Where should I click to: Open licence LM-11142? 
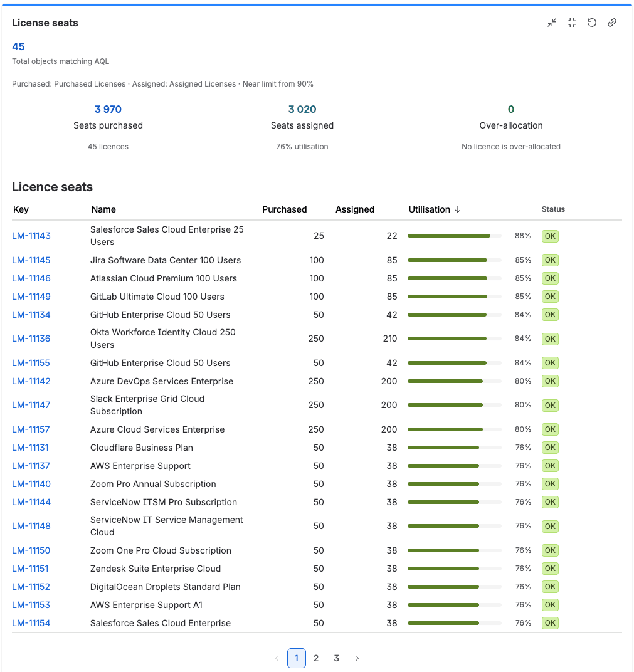31,381
